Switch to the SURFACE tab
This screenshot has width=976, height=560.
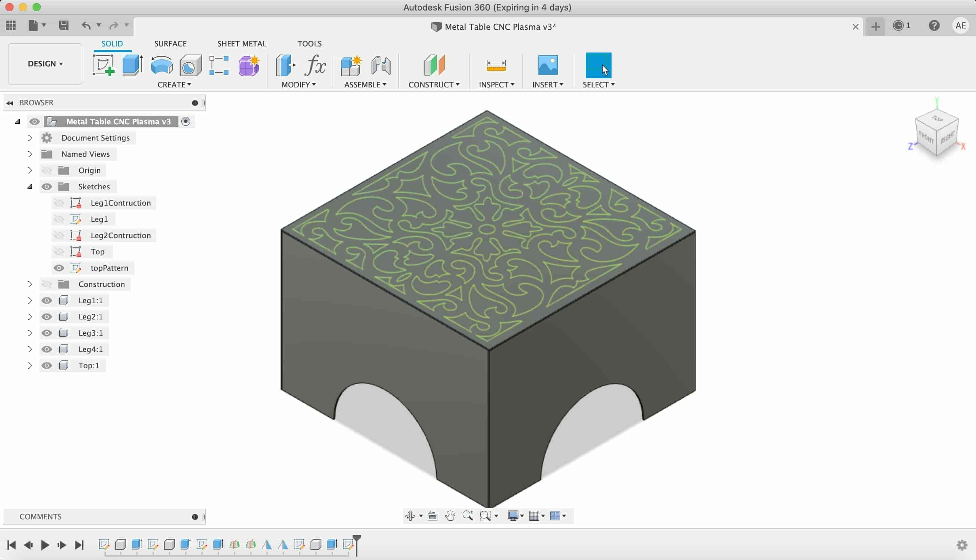[x=171, y=44]
